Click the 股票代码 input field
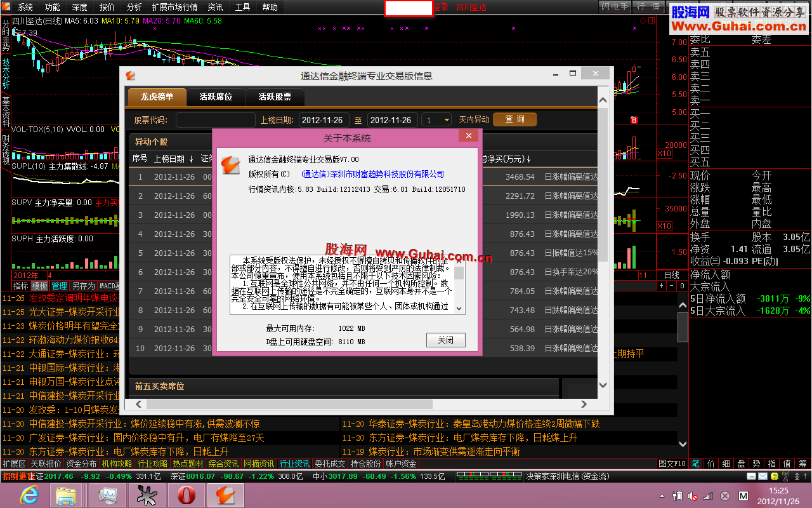Viewport: 812px width, 508px height. 216,120
